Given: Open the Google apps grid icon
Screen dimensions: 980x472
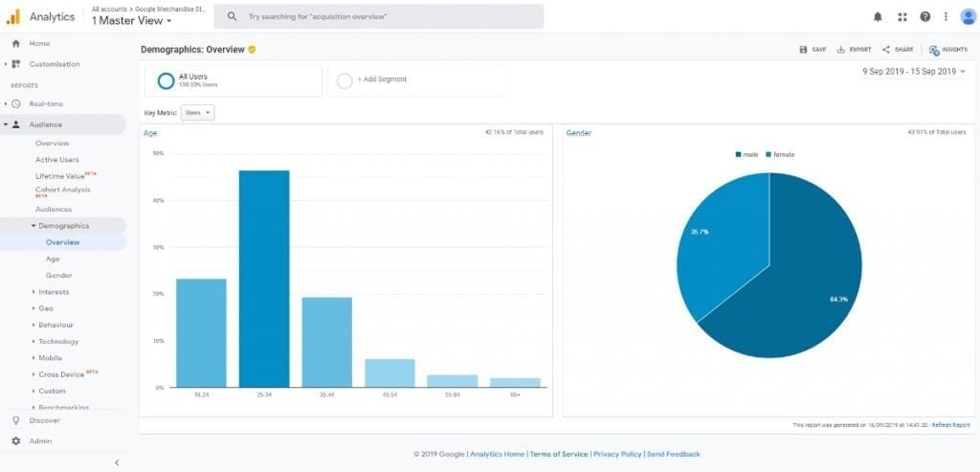Looking at the screenshot, I should 902,16.
